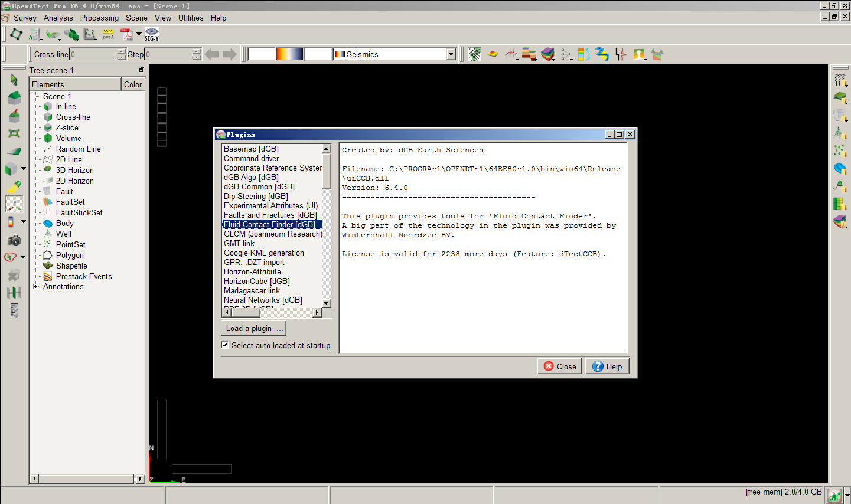
Task: Select the Prestack Events tree item
Action: 83,276
